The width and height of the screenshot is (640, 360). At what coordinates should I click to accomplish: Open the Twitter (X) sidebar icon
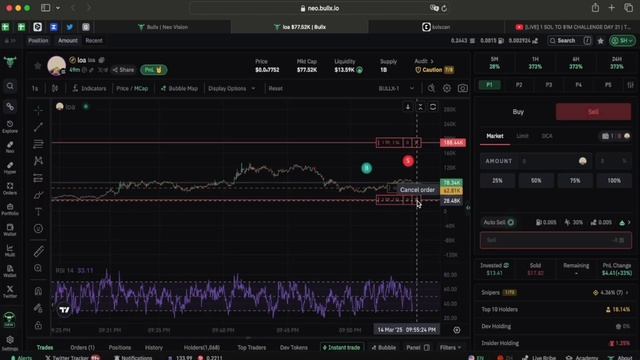(x=10, y=291)
